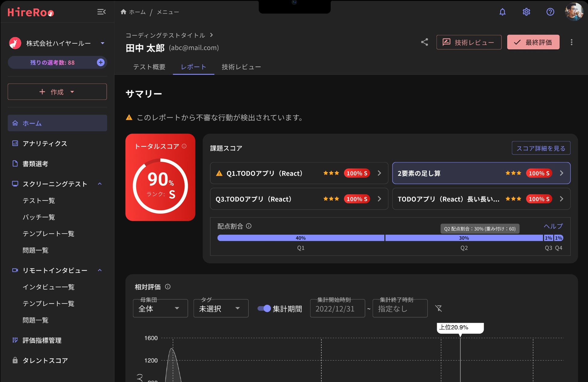The width and height of the screenshot is (588, 382).
Task: Open the タグ dropdown
Action: pos(221,308)
